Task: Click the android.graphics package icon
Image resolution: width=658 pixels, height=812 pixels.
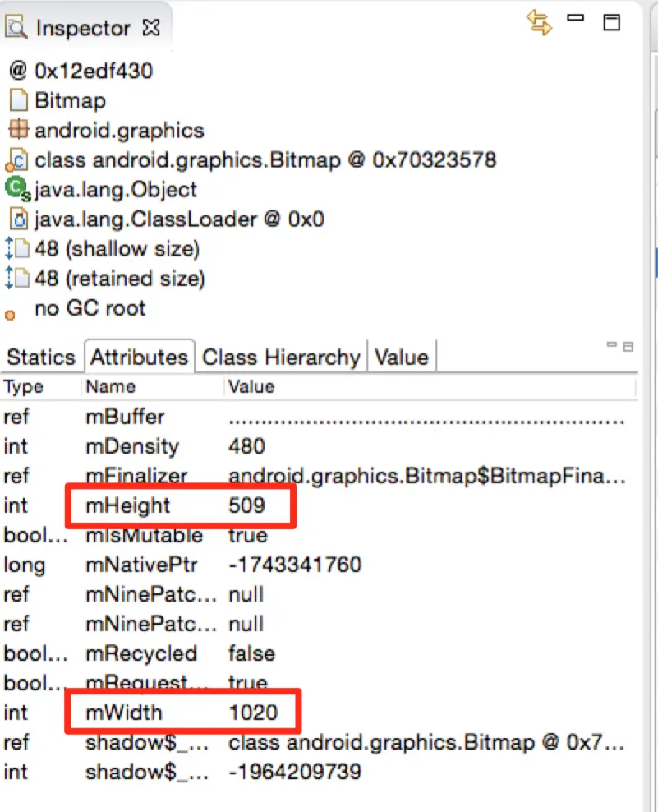Action: [x=19, y=130]
